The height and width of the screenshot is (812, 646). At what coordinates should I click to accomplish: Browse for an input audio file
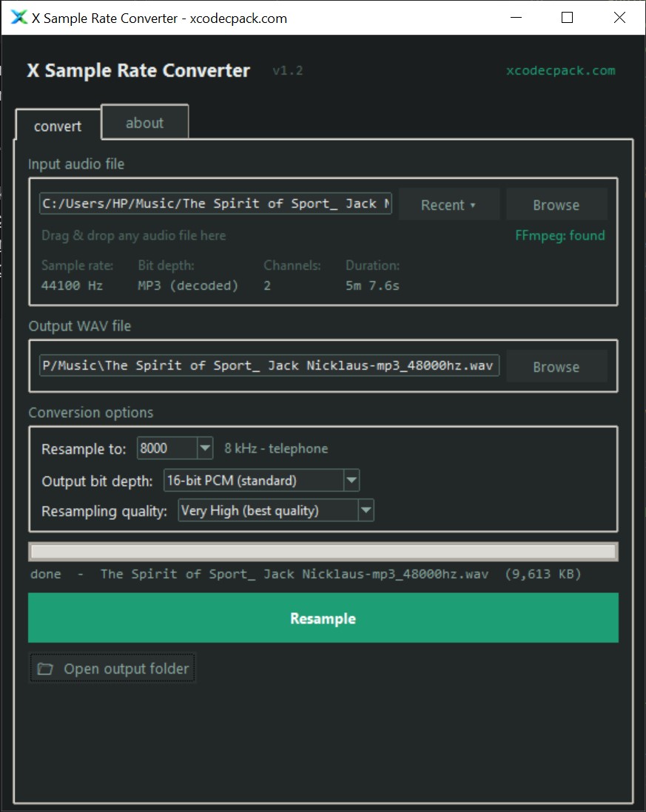tap(556, 205)
